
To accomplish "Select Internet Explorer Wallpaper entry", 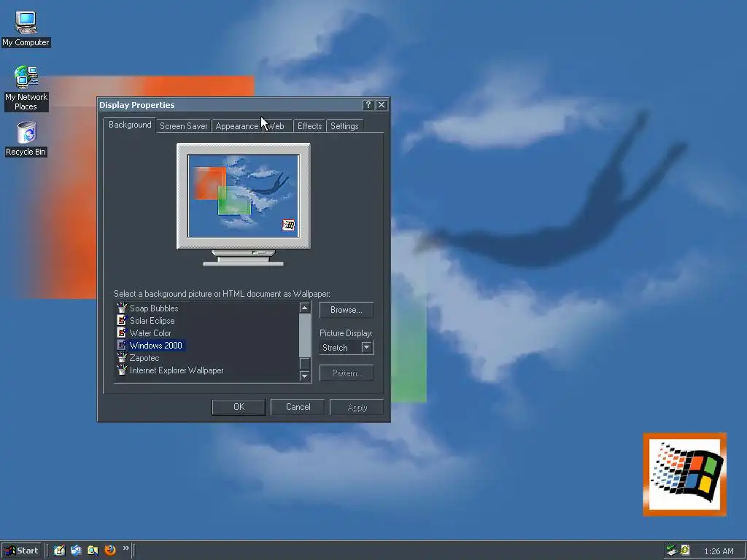I will click(x=177, y=370).
